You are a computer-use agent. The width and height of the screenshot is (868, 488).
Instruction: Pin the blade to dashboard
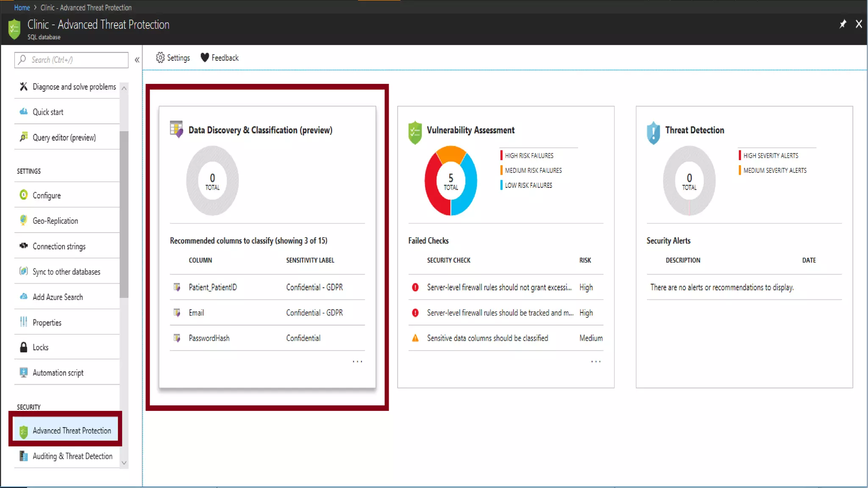click(843, 24)
